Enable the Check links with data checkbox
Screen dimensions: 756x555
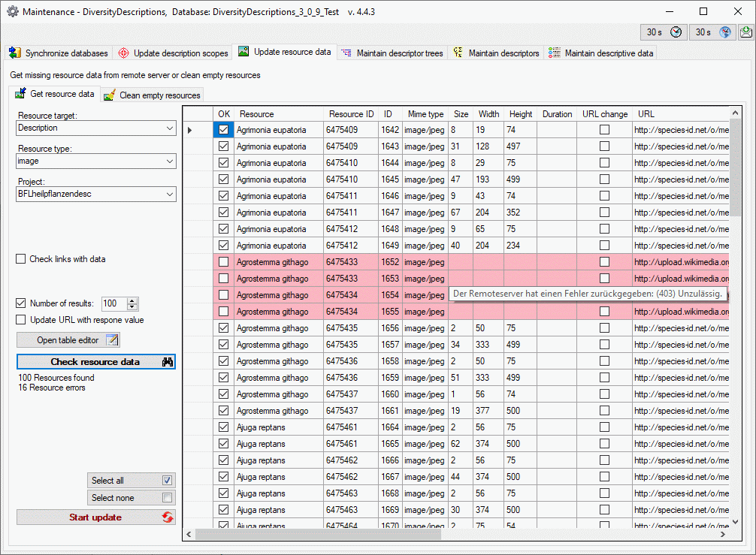21,259
